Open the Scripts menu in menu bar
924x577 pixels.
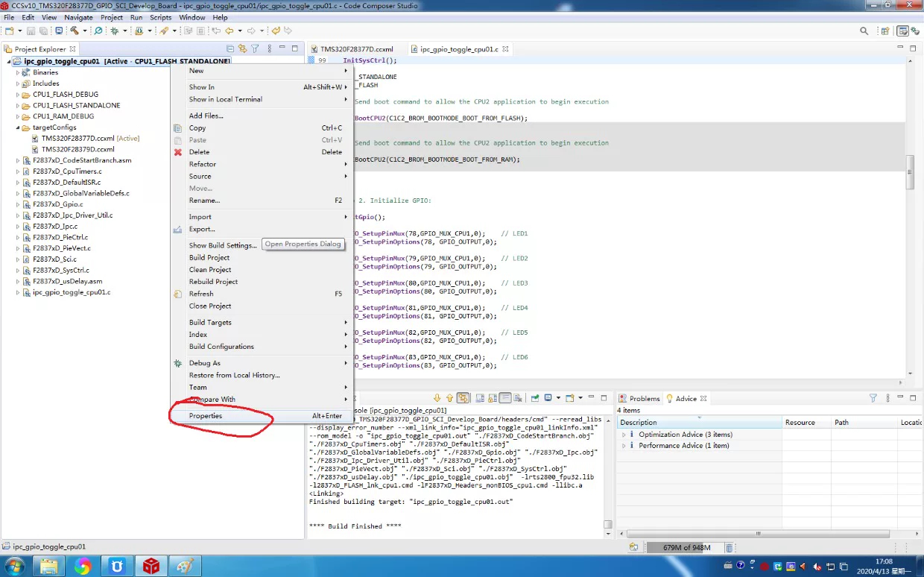(161, 17)
